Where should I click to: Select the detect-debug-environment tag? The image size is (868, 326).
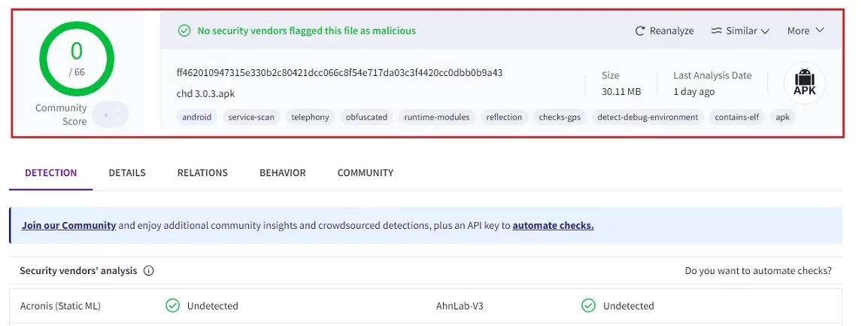click(x=648, y=117)
